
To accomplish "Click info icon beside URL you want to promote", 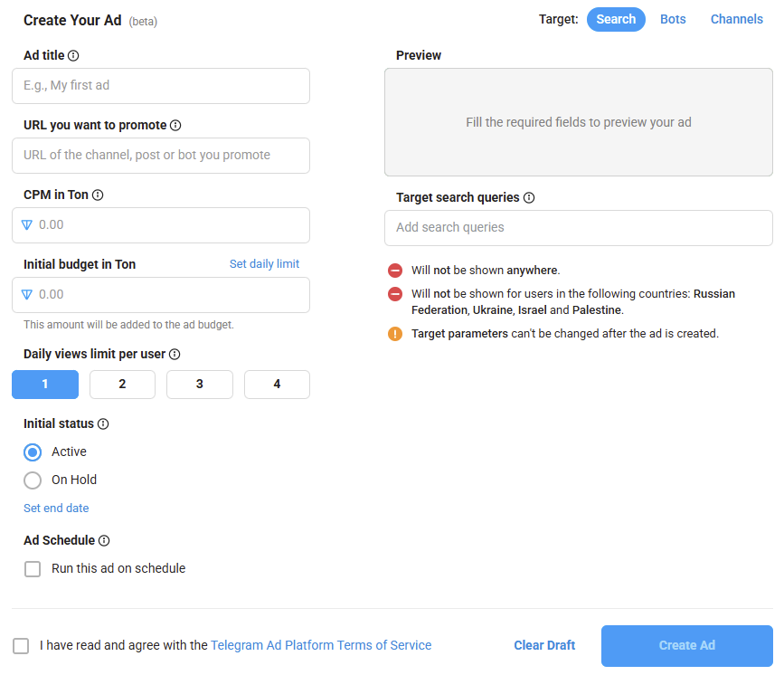I will [x=175, y=126].
